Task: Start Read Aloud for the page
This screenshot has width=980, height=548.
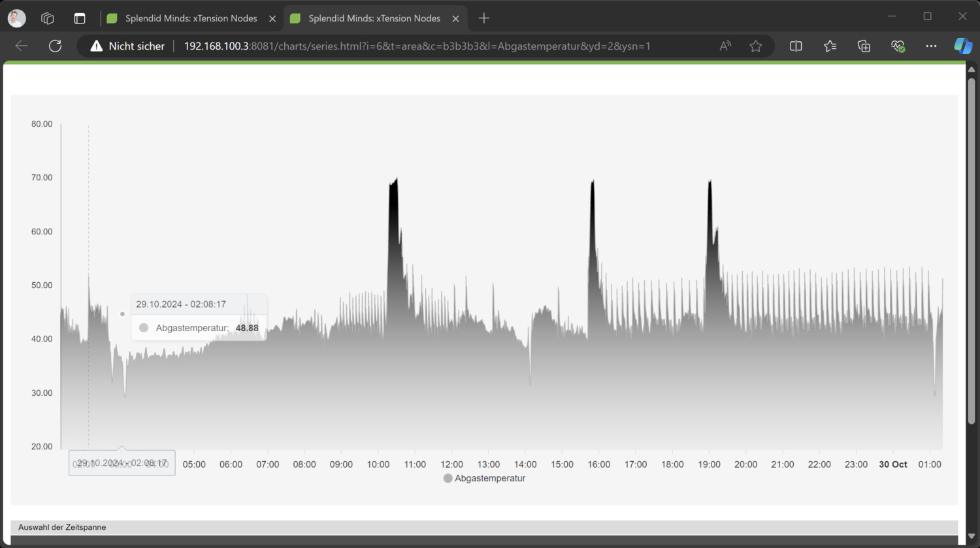Action: 725,46
